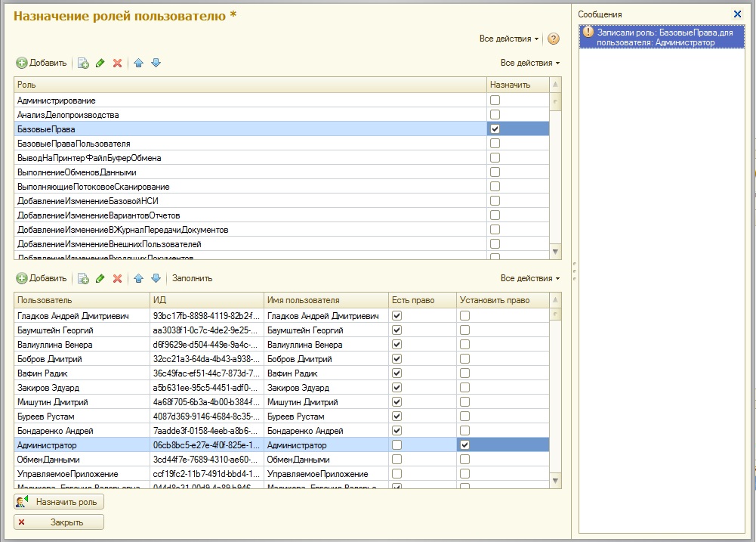Image resolution: width=756 pixels, height=542 pixels.
Task: Select user Валиуллина Венера in Пользователь column
Action: tap(82, 345)
